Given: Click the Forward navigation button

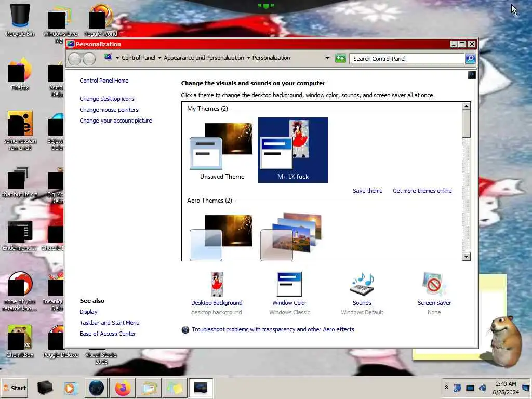Looking at the screenshot, I should 89,59.
